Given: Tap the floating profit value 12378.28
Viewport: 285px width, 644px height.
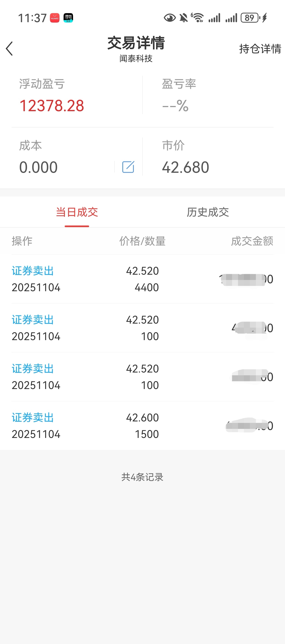Looking at the screenshot, I should pos(52,106).
